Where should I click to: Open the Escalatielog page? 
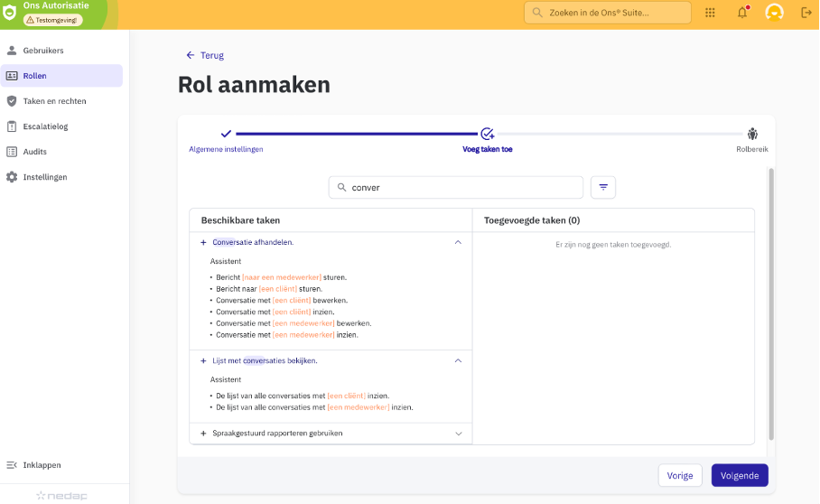click(x=45, y=126)
